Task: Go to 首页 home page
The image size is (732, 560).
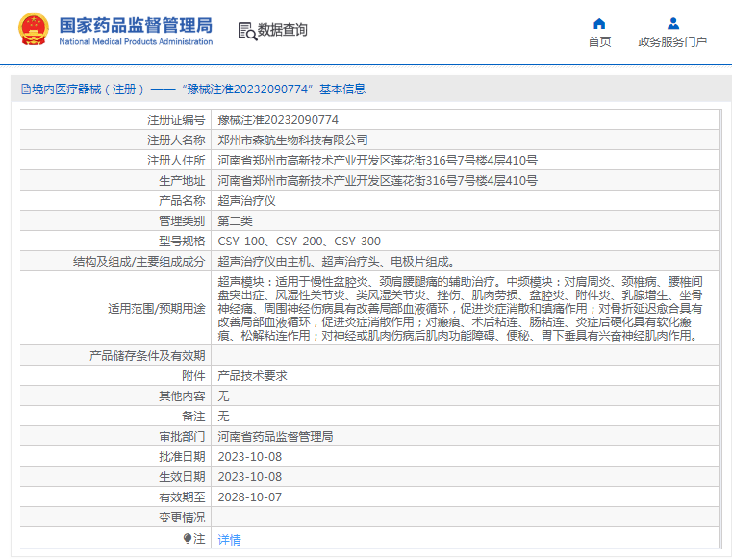Action: point(599,42)
